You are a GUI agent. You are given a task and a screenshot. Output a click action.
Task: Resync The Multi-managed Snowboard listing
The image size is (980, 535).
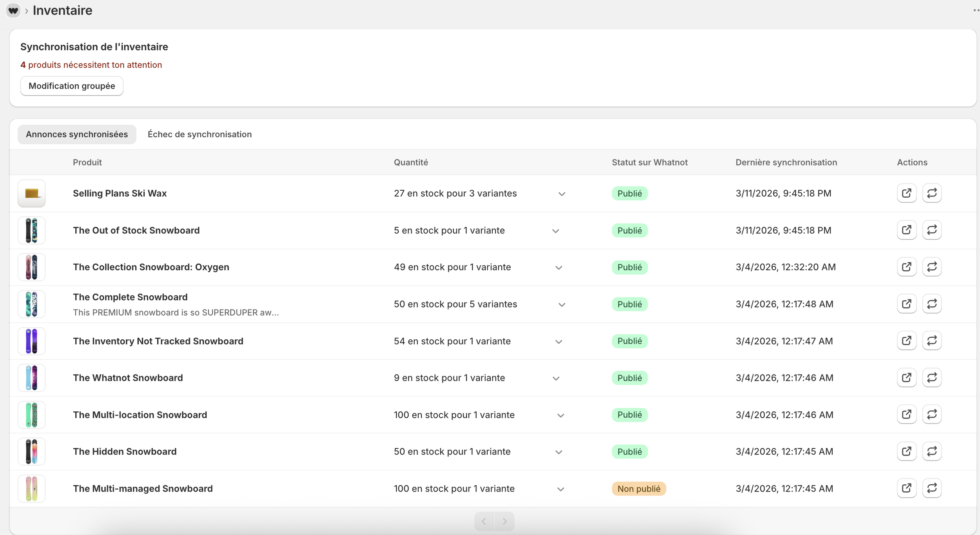click(x=931, y=488)
